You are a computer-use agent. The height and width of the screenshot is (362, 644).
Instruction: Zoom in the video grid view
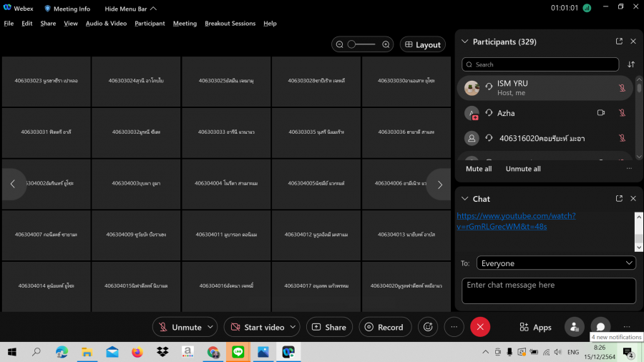tap(386, 44)
